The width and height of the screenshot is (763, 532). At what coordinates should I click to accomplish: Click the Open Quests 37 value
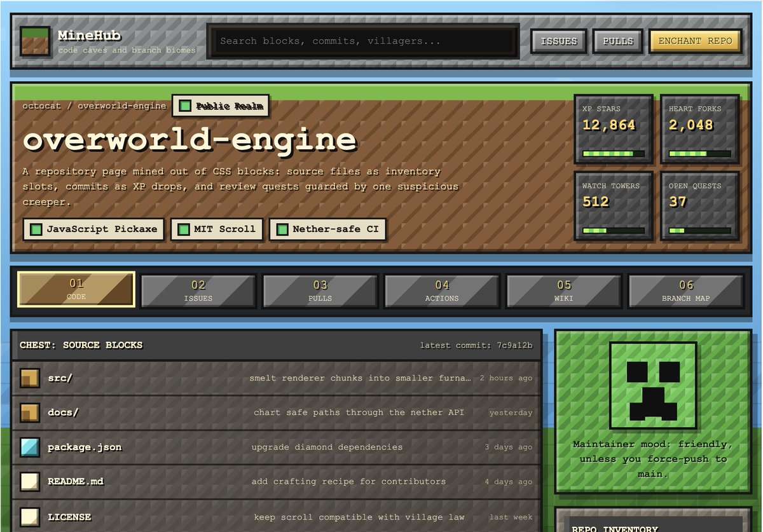pos(678,202)
